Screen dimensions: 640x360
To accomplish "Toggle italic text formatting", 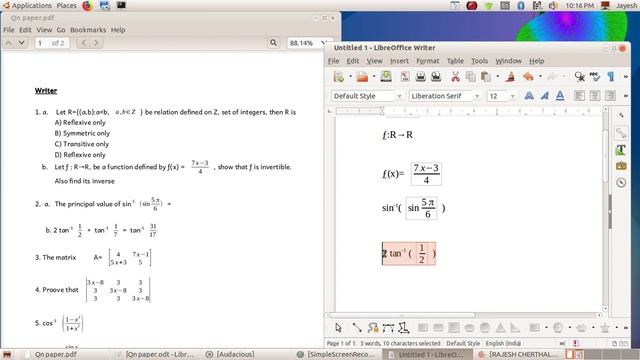I will click(x=544, y=96).
